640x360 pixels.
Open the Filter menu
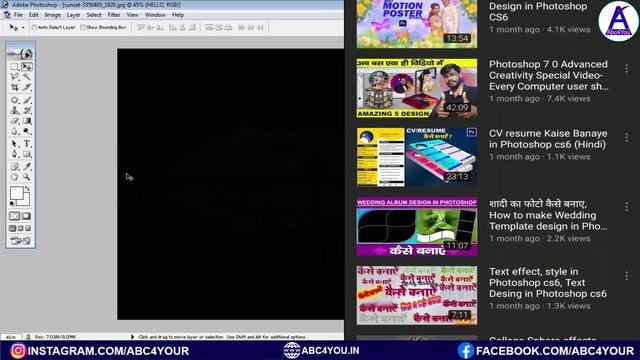(x=114, y=15)
